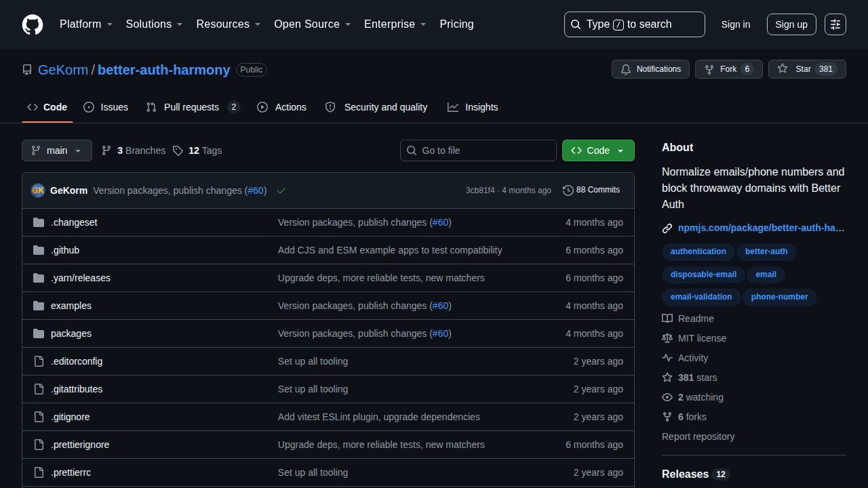Expand the Resources menu
Viewport: 868px width, 488px height.
[229, 24]
